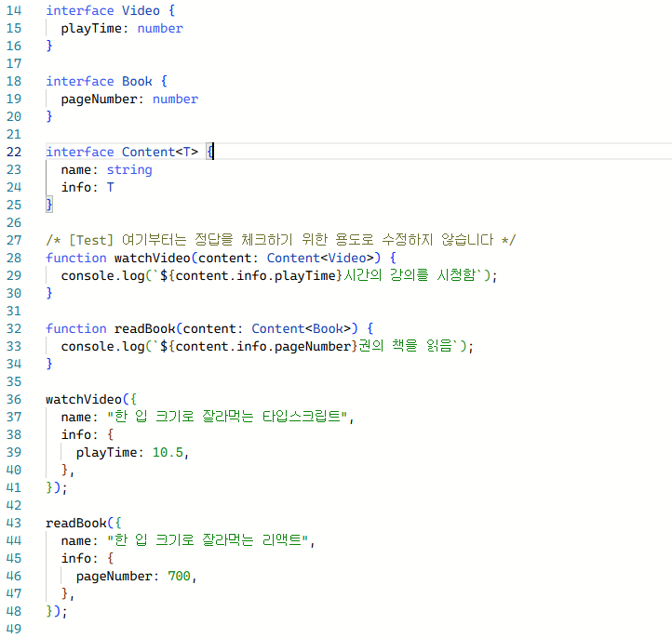
Task: Click 'Content<Video>' parameter type on line 28
Action: pos(320,258)
